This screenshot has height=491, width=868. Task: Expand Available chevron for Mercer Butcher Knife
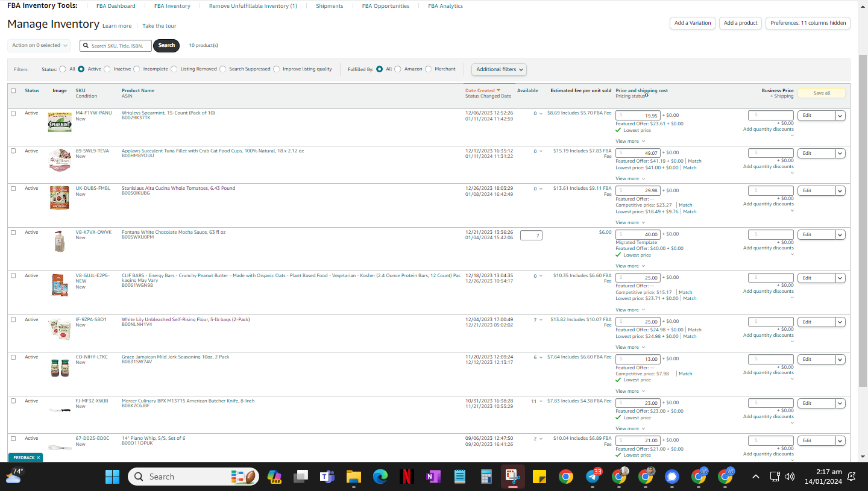541,401
